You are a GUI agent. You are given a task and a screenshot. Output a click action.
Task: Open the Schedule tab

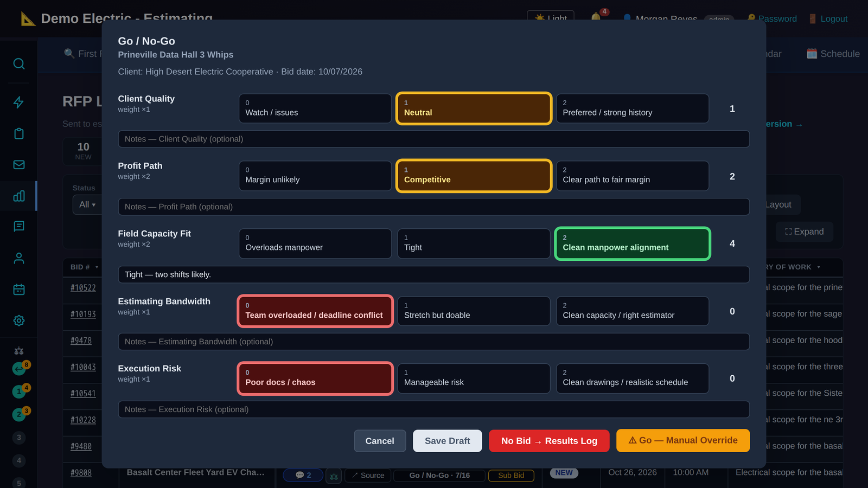(833, 54)
